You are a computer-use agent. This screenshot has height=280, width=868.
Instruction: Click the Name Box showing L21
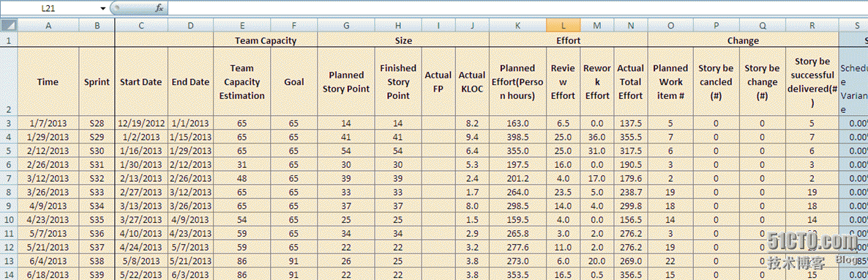click(49, 9)
